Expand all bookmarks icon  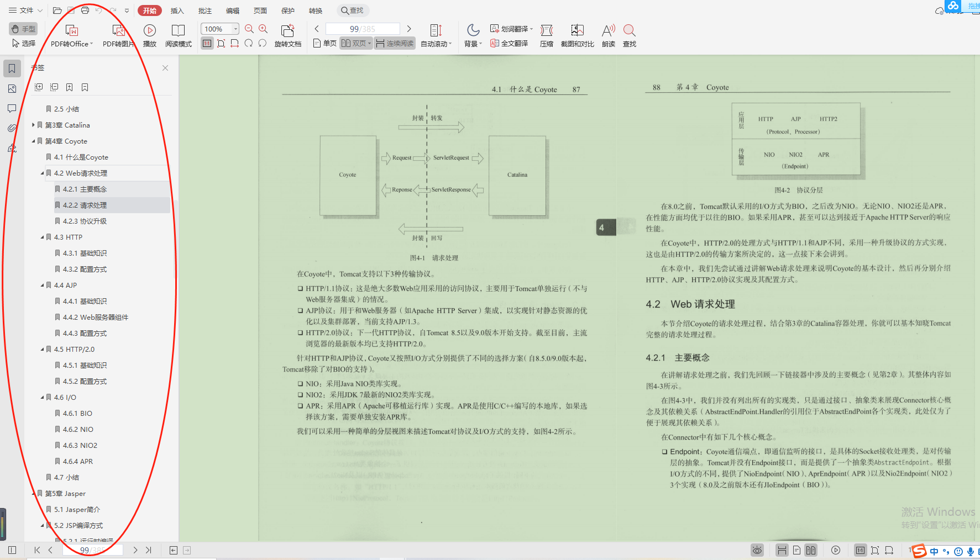click(39, 87)
